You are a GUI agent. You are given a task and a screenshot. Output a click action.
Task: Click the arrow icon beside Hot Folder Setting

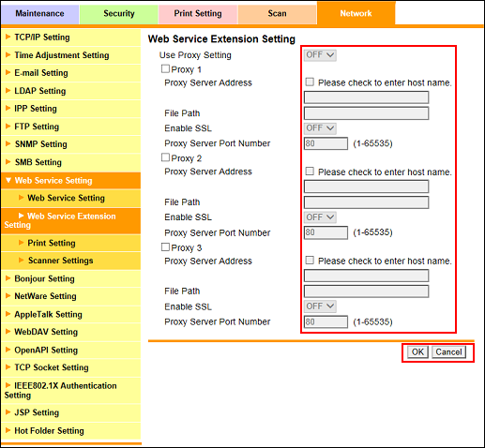(8, 430)
